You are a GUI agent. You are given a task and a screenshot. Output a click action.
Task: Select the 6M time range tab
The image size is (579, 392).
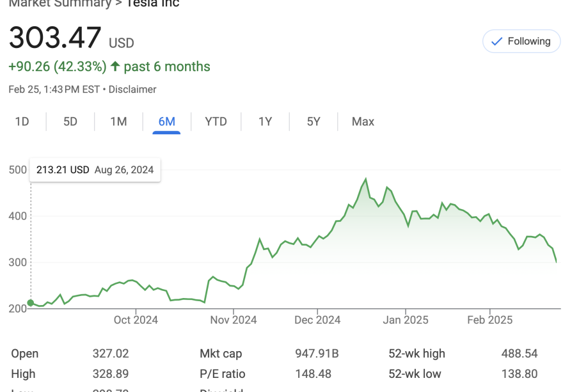[x=166, y=122]
